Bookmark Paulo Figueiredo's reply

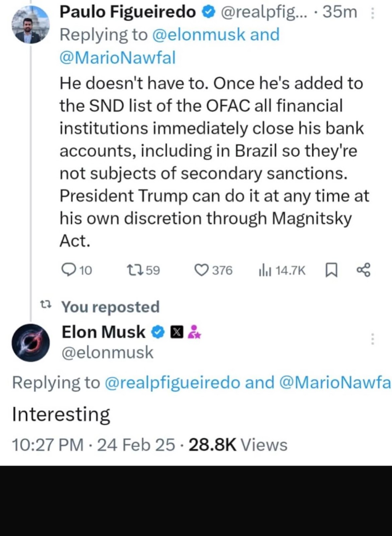(x=331, y=270)
